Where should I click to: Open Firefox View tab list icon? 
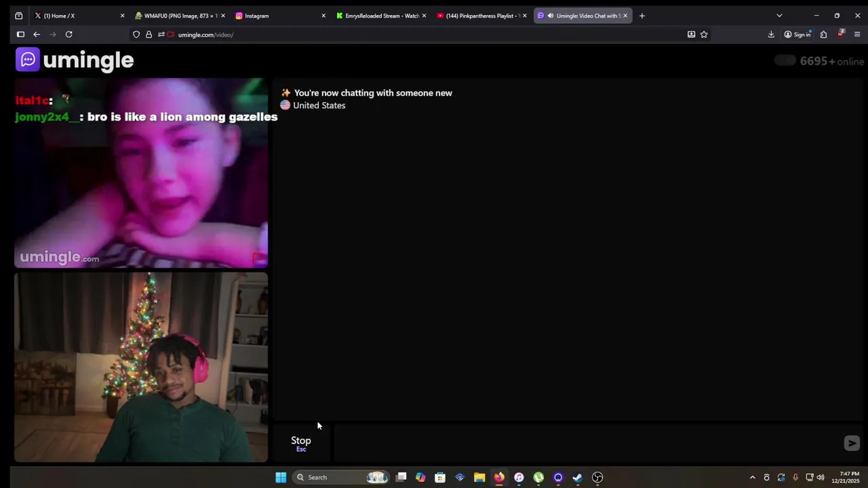tap(18, 16)
